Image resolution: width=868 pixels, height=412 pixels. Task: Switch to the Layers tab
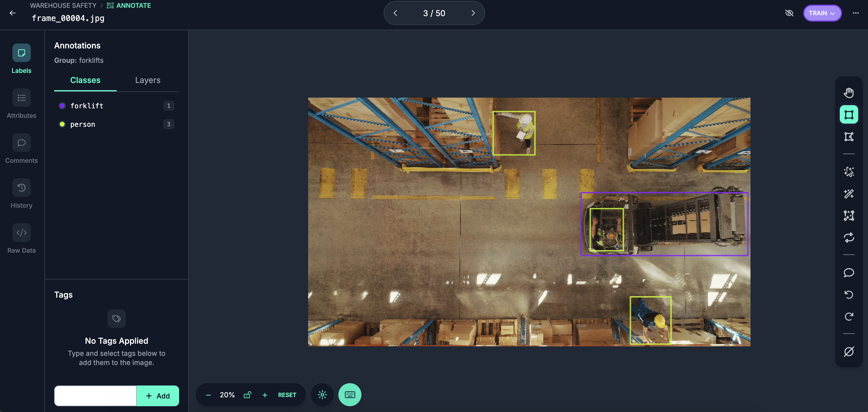tap(147, 80)
